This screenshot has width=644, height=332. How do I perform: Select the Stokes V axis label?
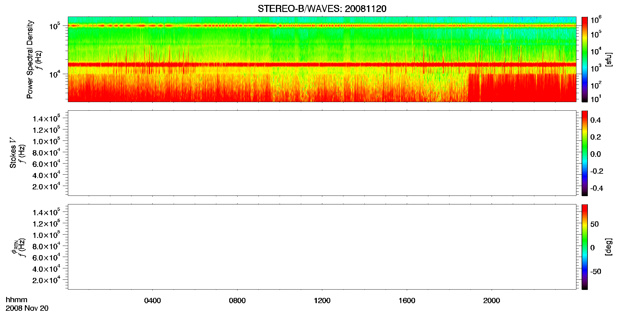tap(13, 153)
